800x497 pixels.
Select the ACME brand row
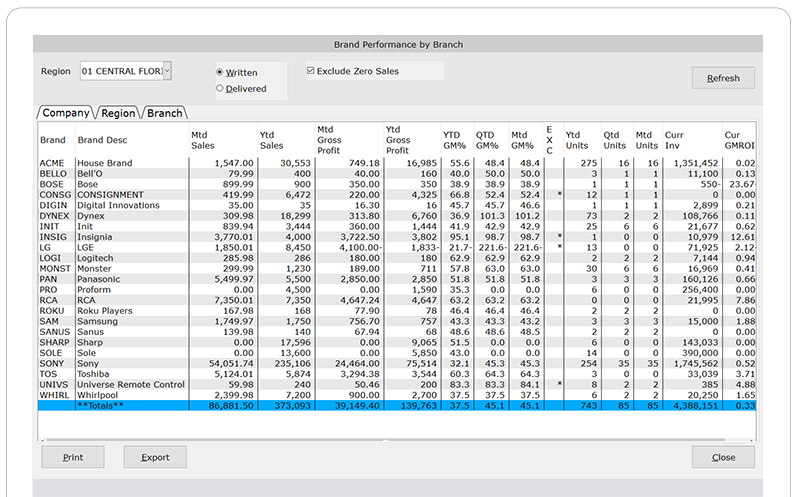397,163
